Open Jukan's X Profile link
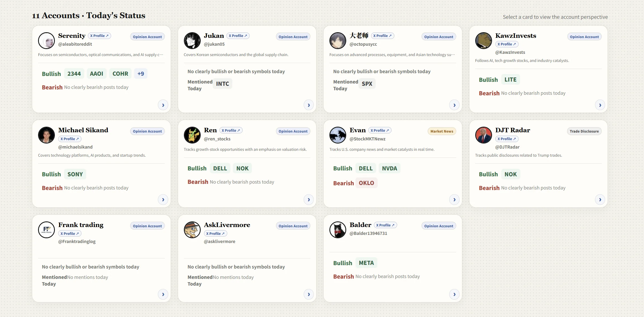 click(x=238, y=36)
